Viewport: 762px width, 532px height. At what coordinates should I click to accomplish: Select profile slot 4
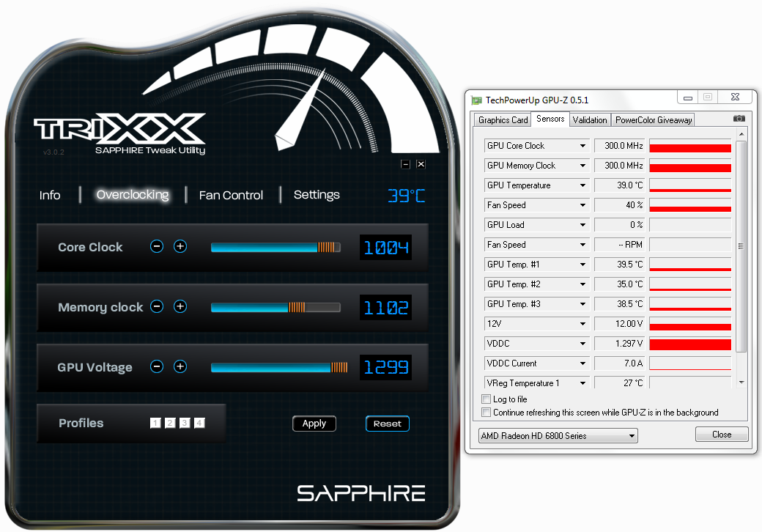tap(199, 423)
